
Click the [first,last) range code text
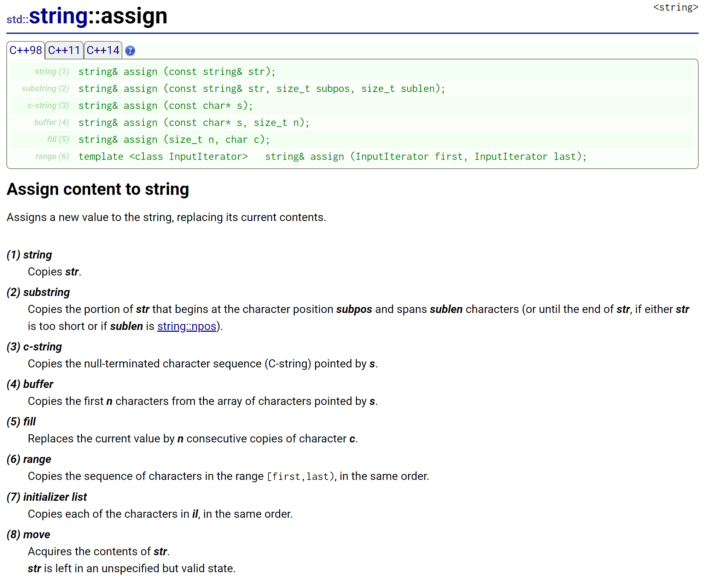pos(301,476)
